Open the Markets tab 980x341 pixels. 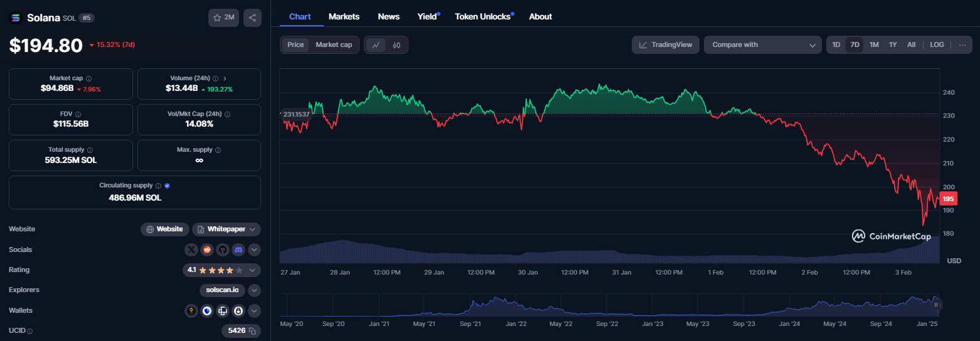[344, 16]
